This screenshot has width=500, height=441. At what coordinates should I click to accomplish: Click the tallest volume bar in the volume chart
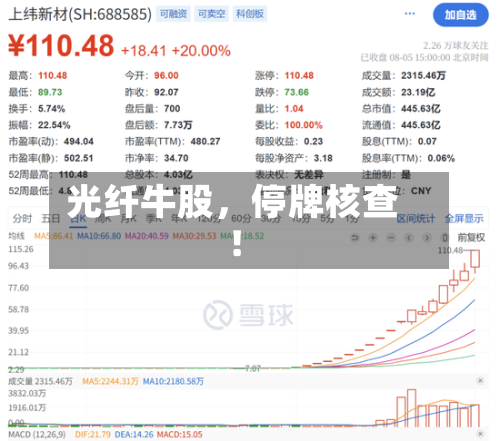pos(412,408)
